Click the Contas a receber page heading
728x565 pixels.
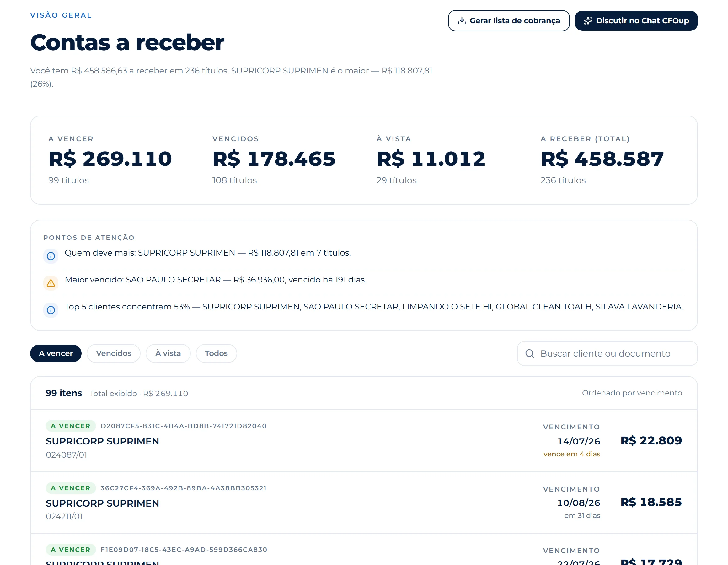pos(127,43)
